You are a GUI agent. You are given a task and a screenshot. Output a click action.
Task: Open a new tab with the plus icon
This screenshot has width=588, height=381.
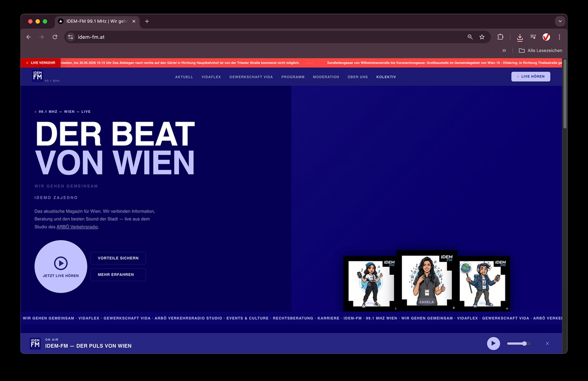[147, 21]
